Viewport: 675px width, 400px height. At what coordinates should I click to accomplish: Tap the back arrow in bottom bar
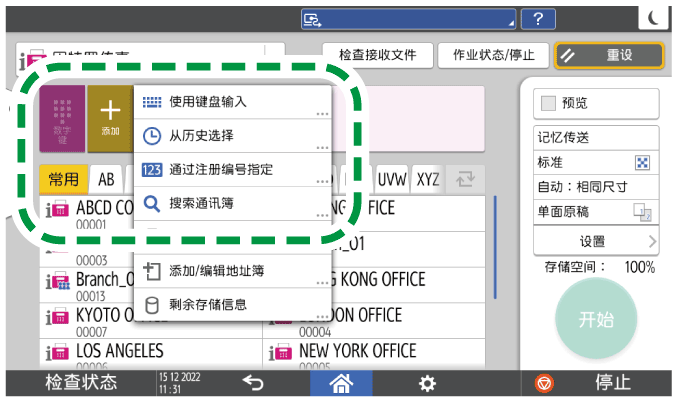click(x=254, y=383)
